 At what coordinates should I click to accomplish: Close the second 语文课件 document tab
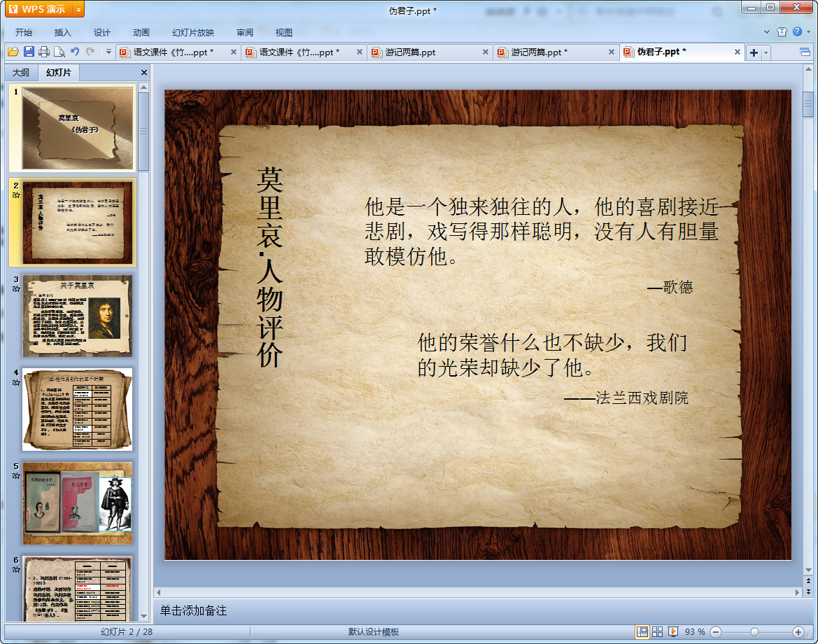(x=360, y=52)
